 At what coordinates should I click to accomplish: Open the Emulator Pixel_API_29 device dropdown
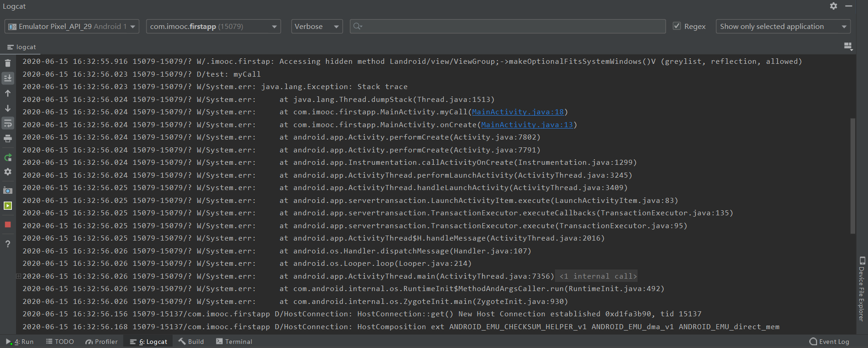click(x=72, y=26)
